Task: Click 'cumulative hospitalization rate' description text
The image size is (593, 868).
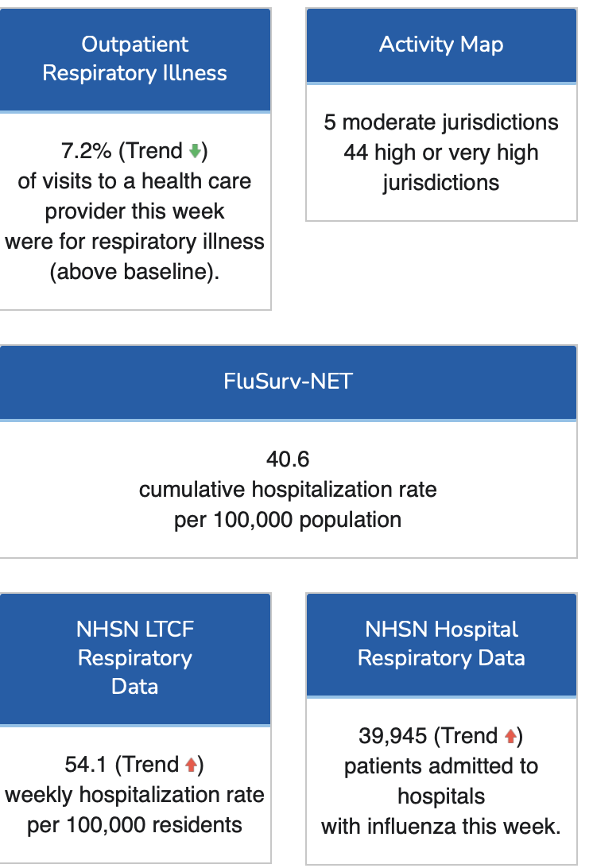Action: (288, 489)
